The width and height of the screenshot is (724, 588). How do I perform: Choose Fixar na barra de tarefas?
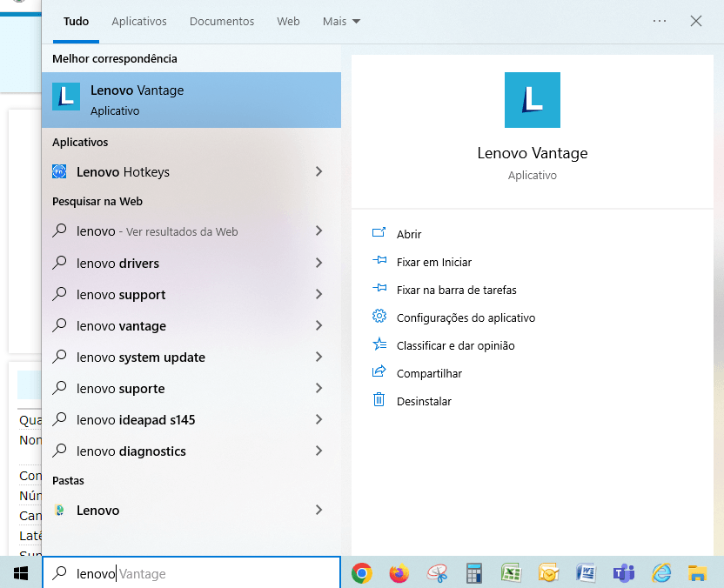coord(456,290)
